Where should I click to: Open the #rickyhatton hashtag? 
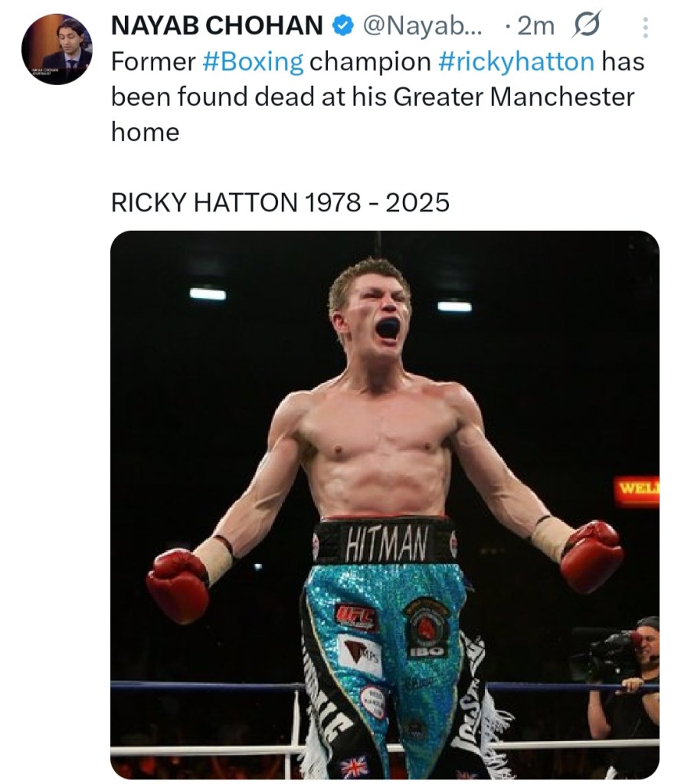[x=516, y=62]
